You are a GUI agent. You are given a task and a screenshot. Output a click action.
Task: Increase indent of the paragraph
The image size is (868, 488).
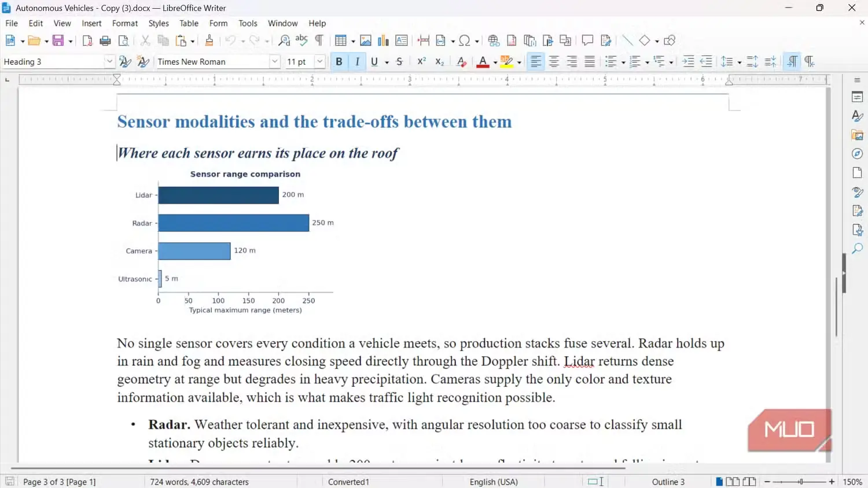point(688,62)
